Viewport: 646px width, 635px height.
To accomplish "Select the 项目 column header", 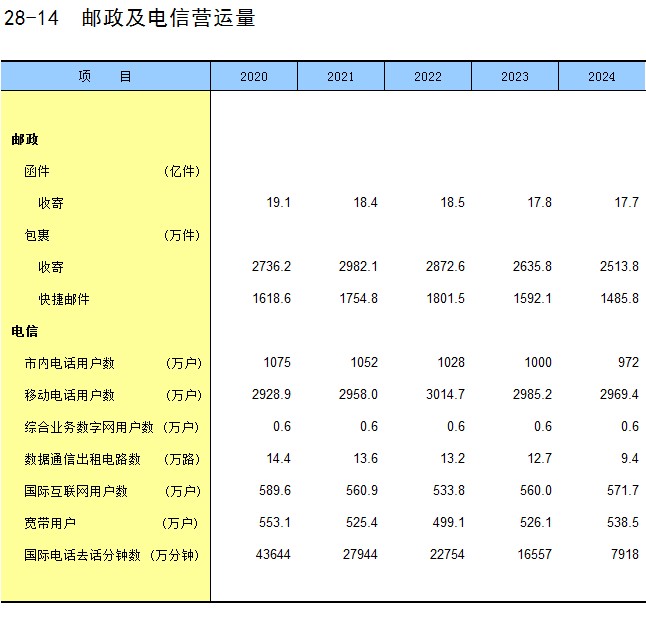I will 105,77.
